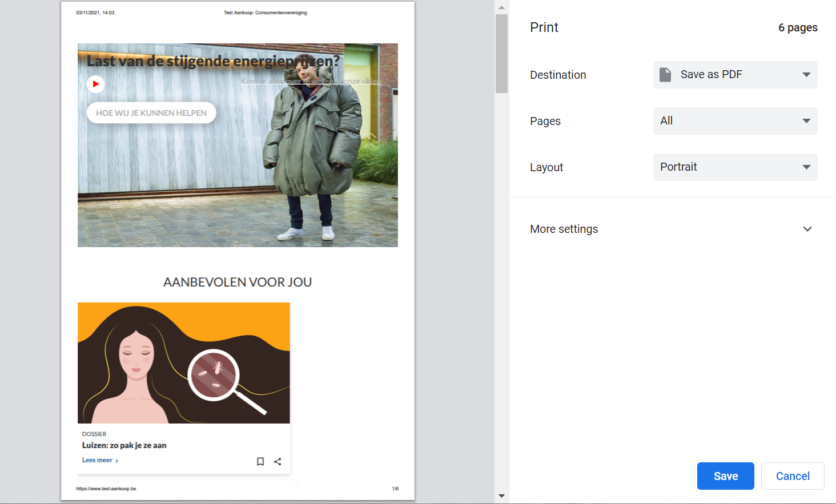836x504 pixels.
Task: Click the red play button on the banner
Action: [x=95, y=84]
